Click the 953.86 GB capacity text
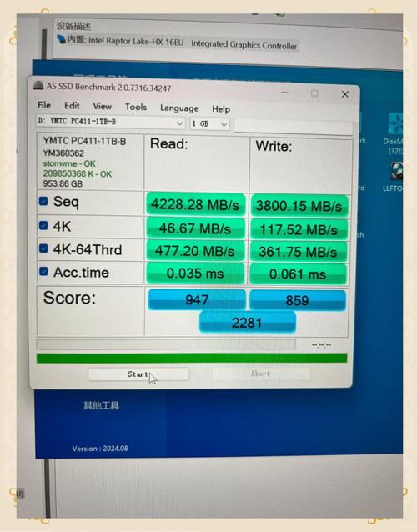 [x=63, y=184]
